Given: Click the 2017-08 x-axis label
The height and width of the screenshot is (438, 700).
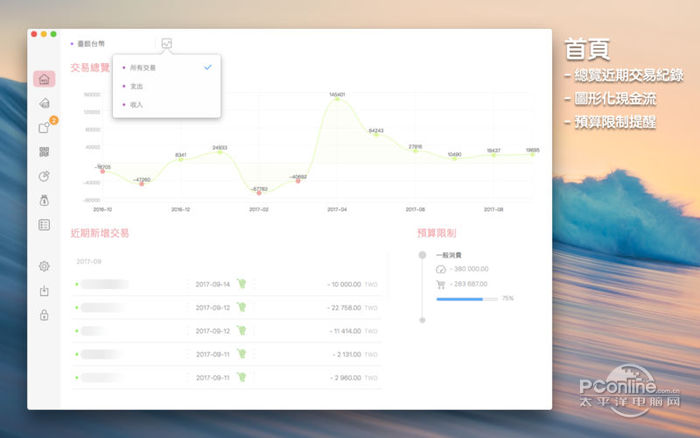Looking at the screenshot, I should 493,209.
